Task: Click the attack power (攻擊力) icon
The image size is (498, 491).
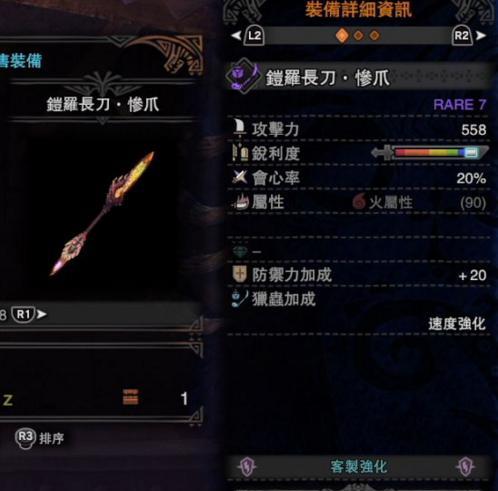Action: pyautogui.click(x=239, y=129)
